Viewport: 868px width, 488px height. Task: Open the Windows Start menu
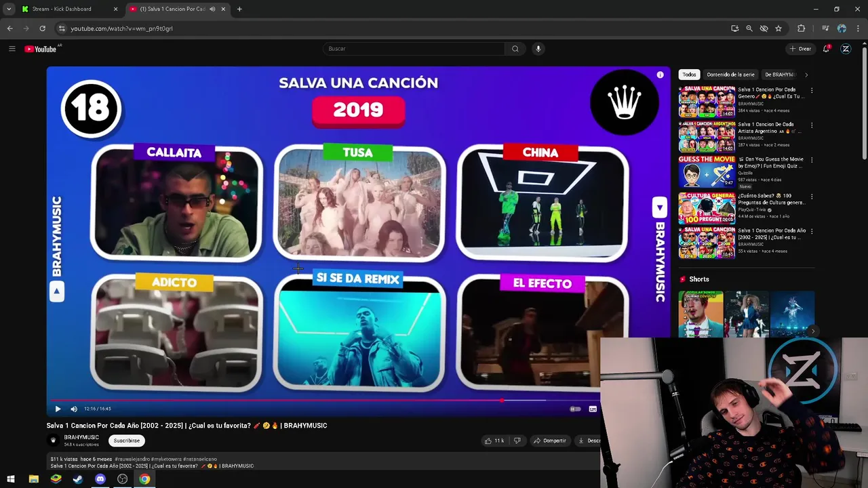(11, 479)
